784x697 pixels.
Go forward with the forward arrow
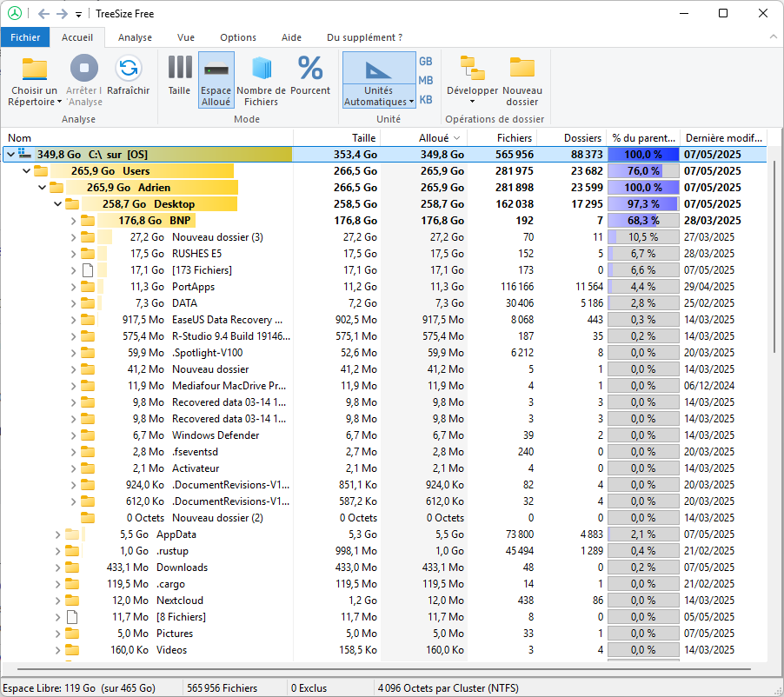pos(62,14)
